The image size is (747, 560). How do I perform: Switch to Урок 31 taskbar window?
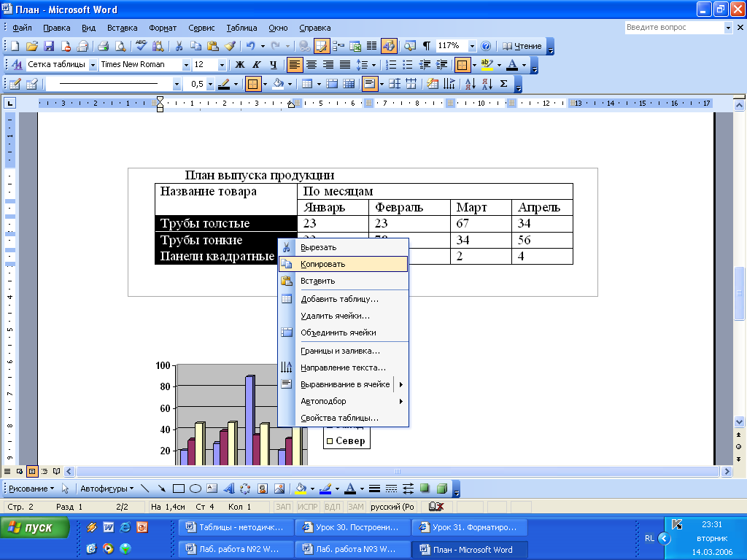click(470, 528)
